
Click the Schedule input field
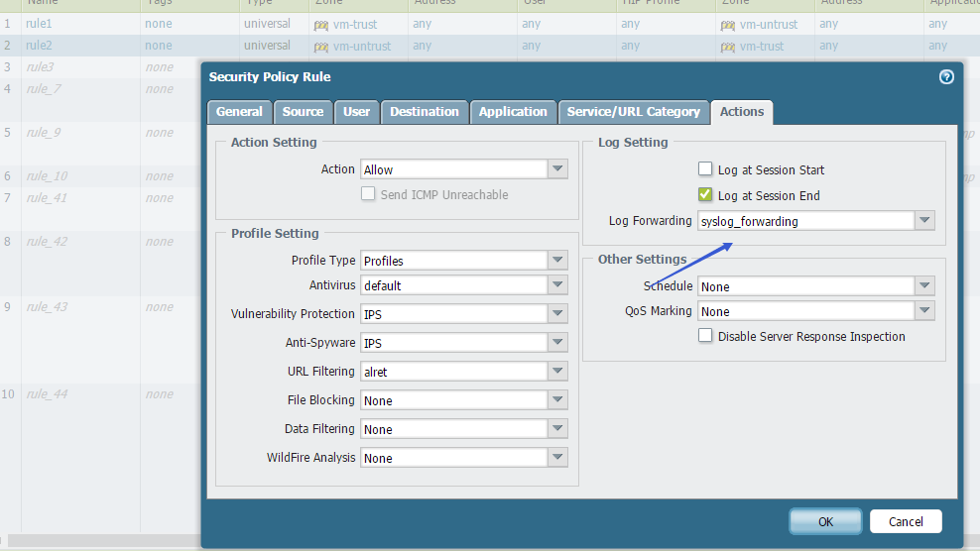click(x=804, y=286)
